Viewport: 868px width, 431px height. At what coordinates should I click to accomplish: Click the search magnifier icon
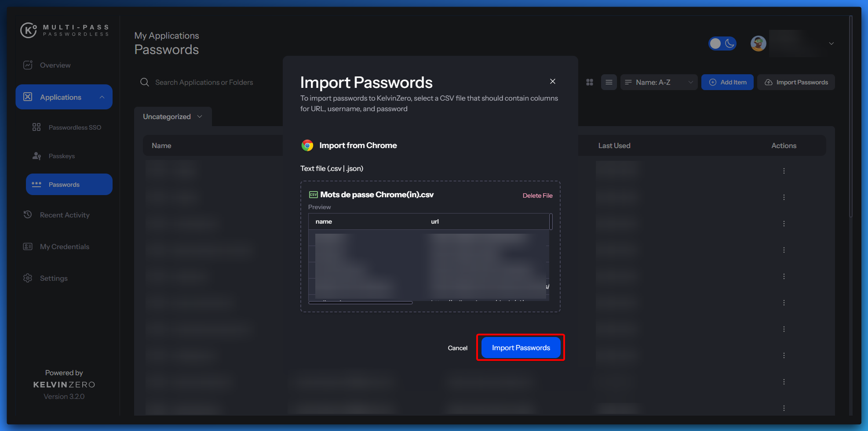(144, 82)
